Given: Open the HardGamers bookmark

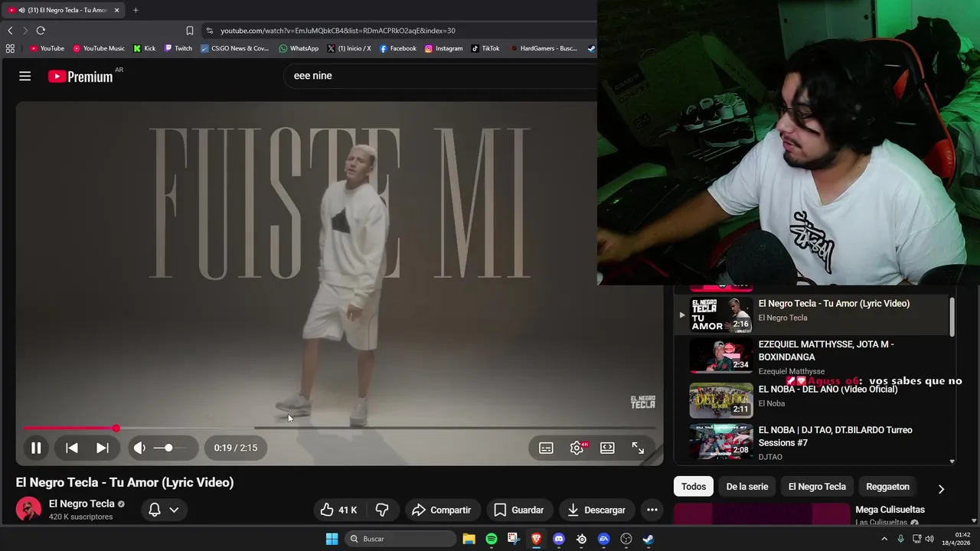Looking at the screenshot, I should point(544,48).
